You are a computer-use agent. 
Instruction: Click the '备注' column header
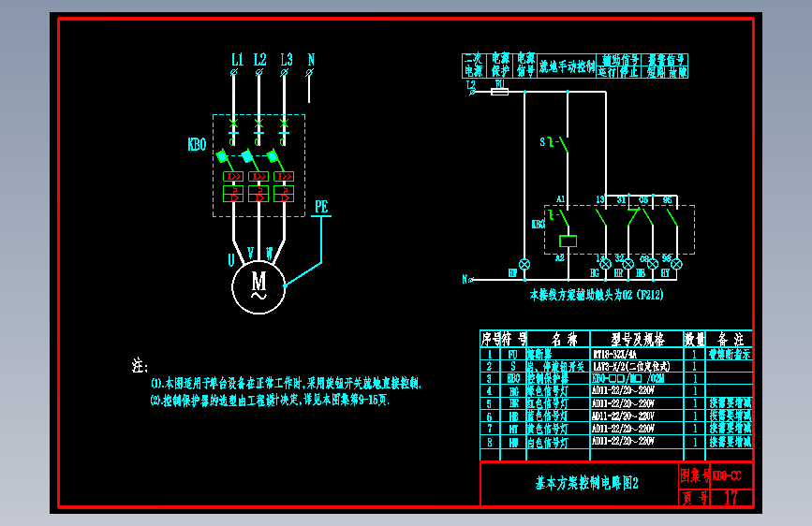[731, 339]
